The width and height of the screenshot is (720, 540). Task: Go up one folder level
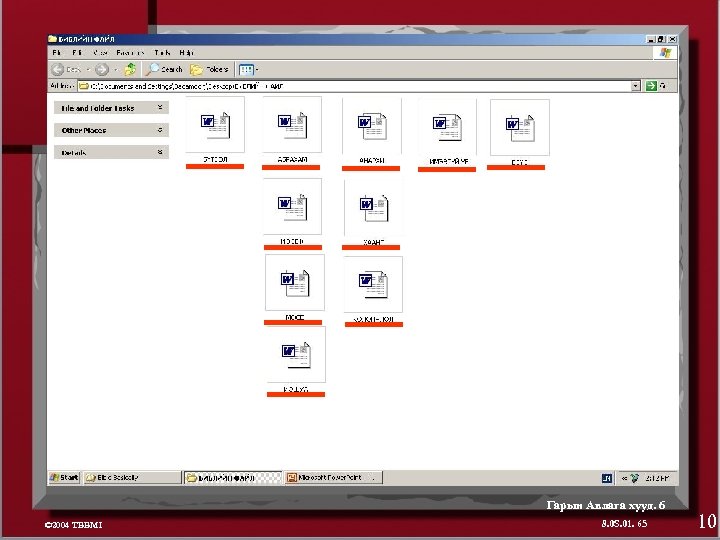(x=130, y=69)
